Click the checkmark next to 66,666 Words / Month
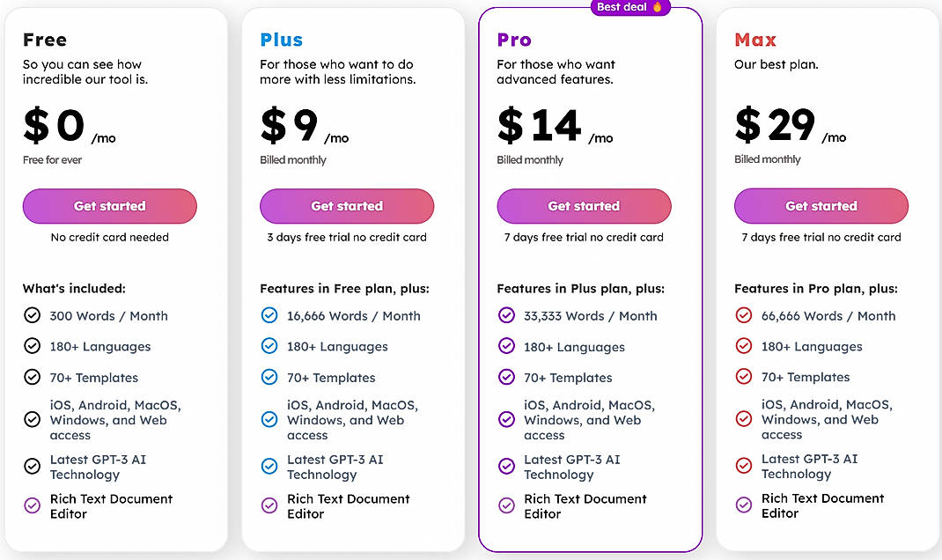The image size is (942, 560). coord(744,315)
